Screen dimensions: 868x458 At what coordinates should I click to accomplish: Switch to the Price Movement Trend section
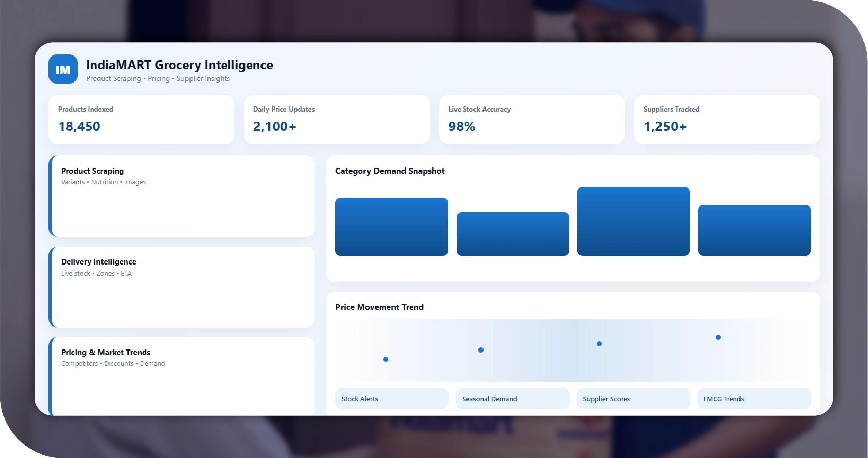[x=379, y=307]
